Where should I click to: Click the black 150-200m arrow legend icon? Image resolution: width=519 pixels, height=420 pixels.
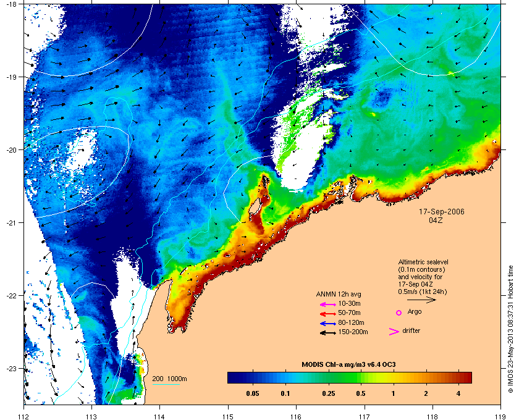point(327,333)
